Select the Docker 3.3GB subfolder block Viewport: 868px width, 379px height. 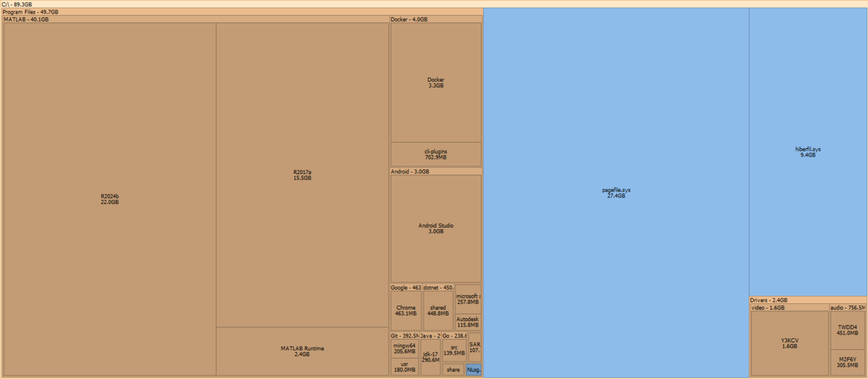[x=436, y=83]
